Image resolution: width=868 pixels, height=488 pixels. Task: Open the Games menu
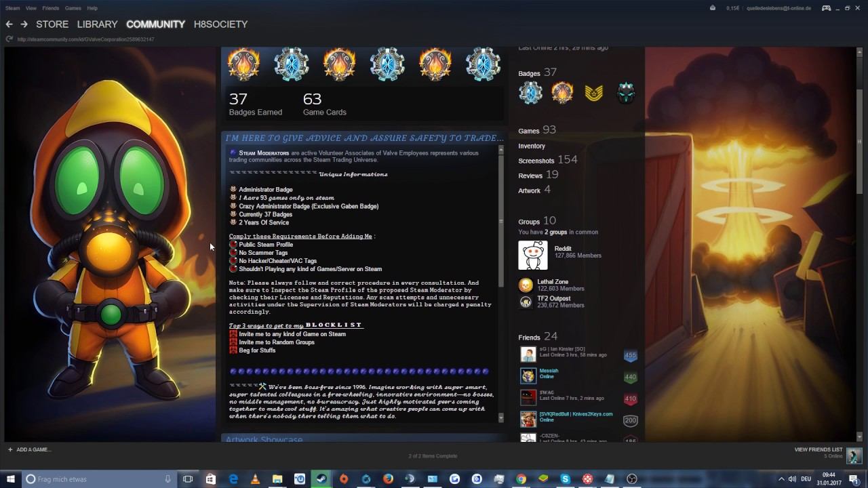pos(73,8)
